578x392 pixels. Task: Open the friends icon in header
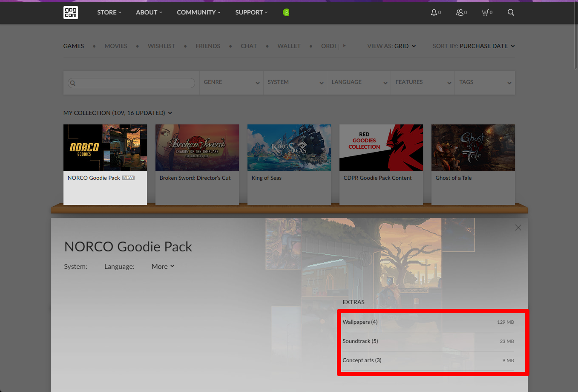460,12
